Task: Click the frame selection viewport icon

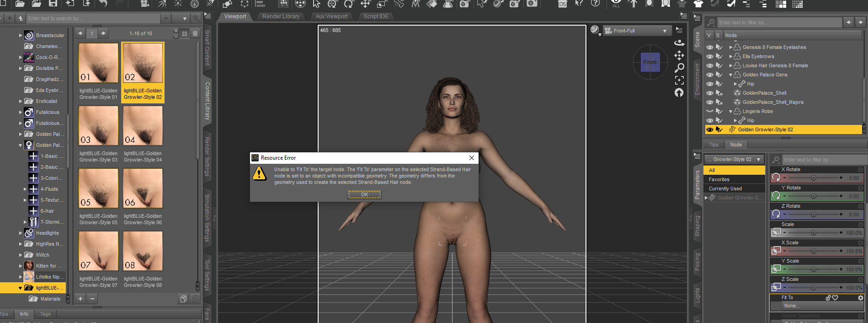Action: 679,80
